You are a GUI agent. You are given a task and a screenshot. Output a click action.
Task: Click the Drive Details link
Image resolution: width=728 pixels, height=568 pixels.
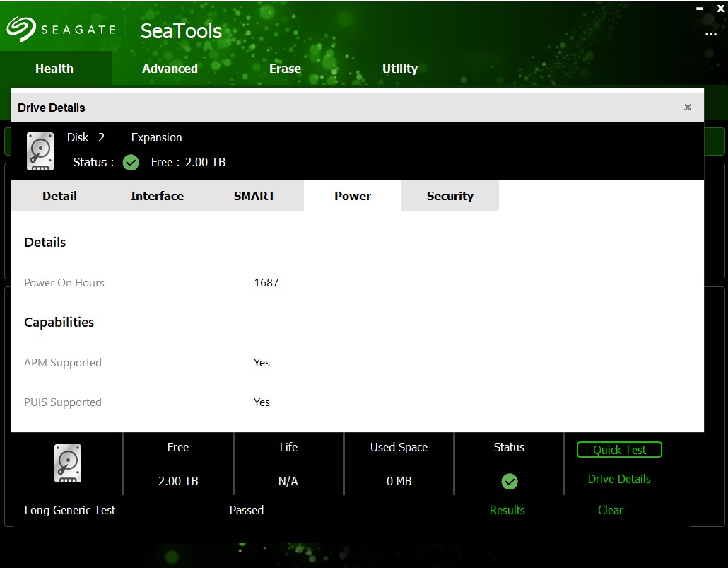pyautogui.click(x=619, y=479)
